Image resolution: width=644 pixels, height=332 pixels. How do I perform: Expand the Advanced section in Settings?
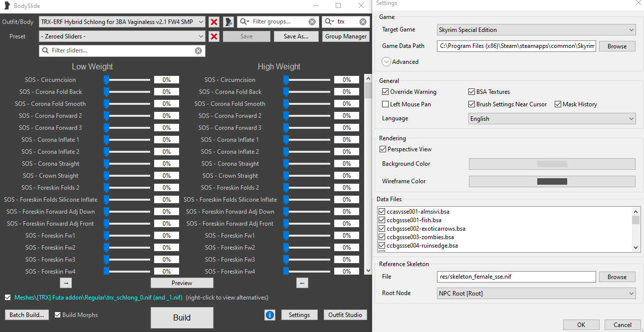point(387,62)
